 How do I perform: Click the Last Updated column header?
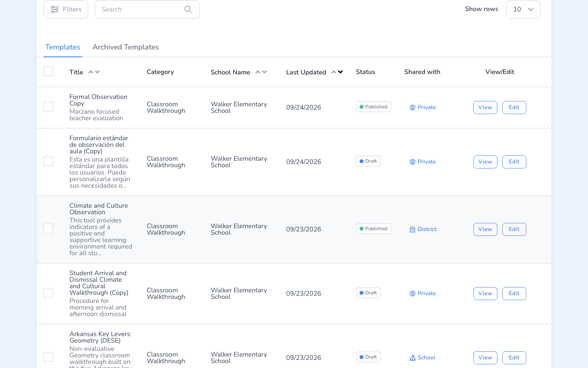[306, 72]
